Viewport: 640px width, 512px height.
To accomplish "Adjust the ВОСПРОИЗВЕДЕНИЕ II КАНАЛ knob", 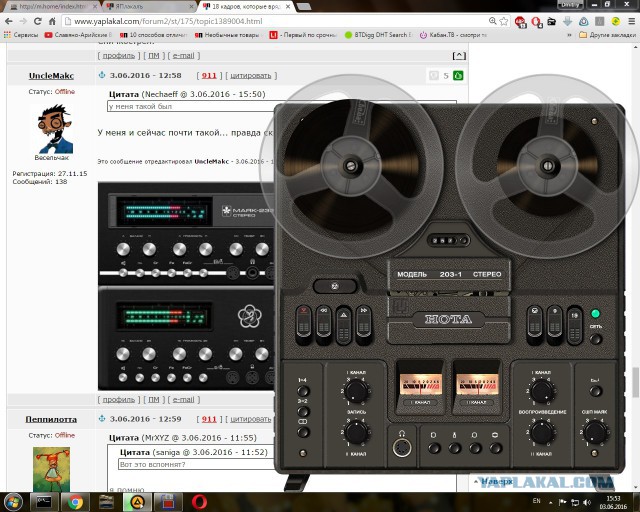I will pyautogui.click(x=542, y=431).
